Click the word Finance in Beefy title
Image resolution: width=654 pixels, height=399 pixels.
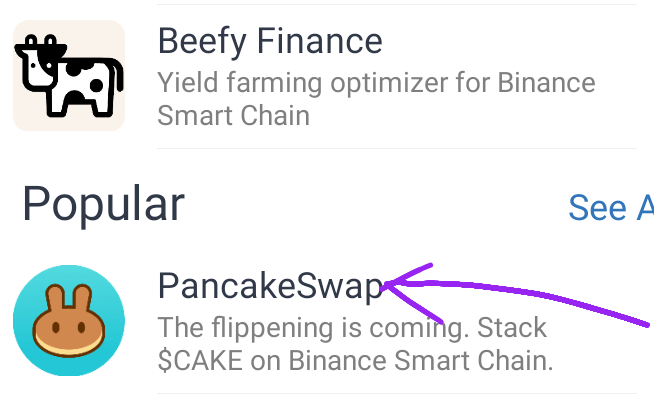tap(319, 41)
